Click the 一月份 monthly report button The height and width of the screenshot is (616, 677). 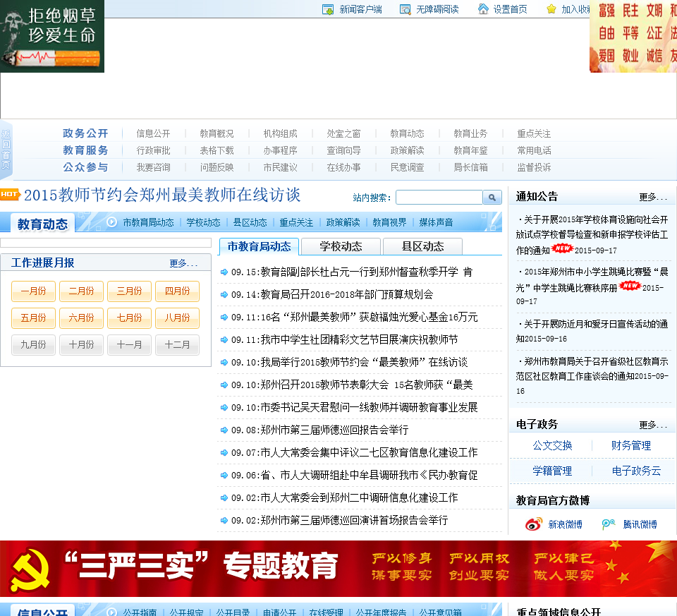(x=33, y=291)
